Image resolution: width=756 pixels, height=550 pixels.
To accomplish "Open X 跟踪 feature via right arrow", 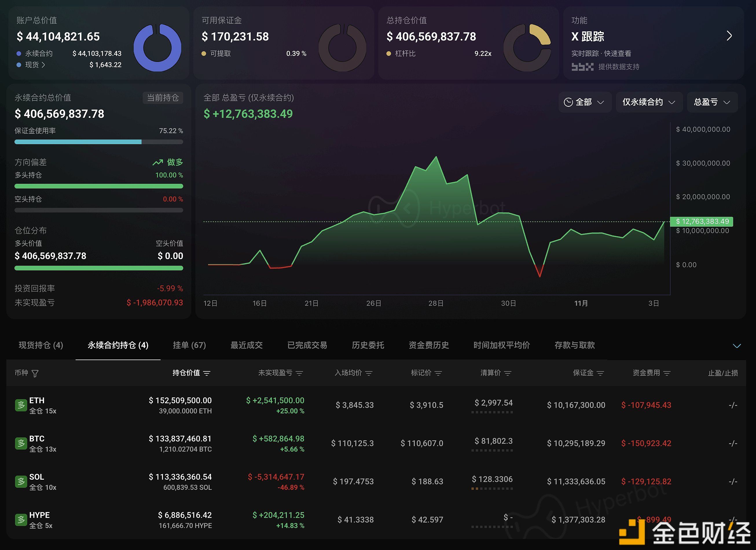I will [x=729, y=36].
